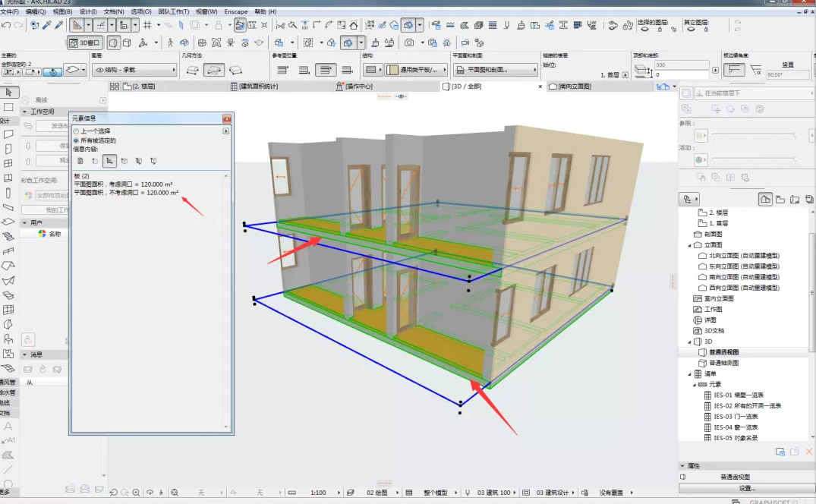Click the rectangular slab geometry method
816x504 pixels.
point(213,70)
